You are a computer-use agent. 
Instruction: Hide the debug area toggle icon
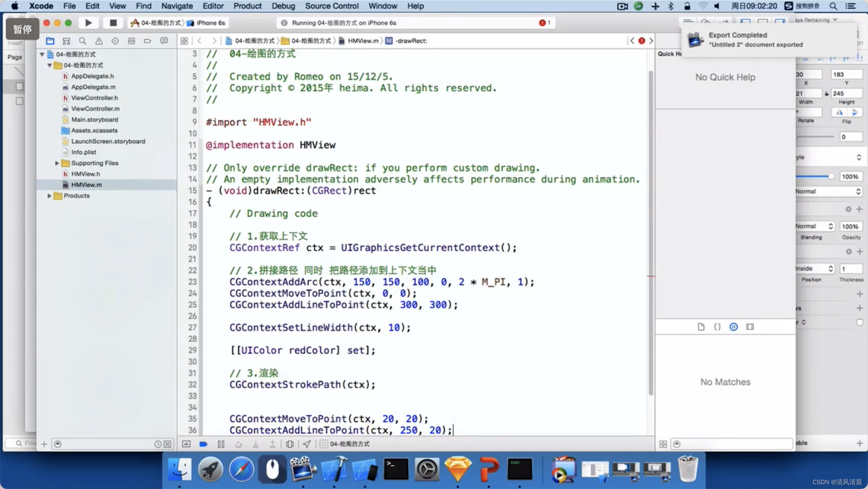(186, 444)
